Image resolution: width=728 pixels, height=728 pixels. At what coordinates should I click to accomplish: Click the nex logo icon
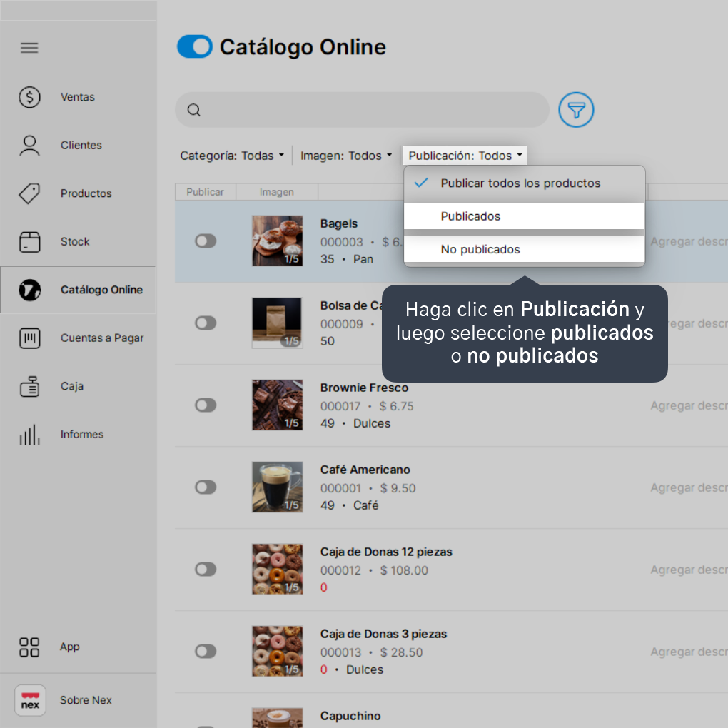[x=30, y=700]
